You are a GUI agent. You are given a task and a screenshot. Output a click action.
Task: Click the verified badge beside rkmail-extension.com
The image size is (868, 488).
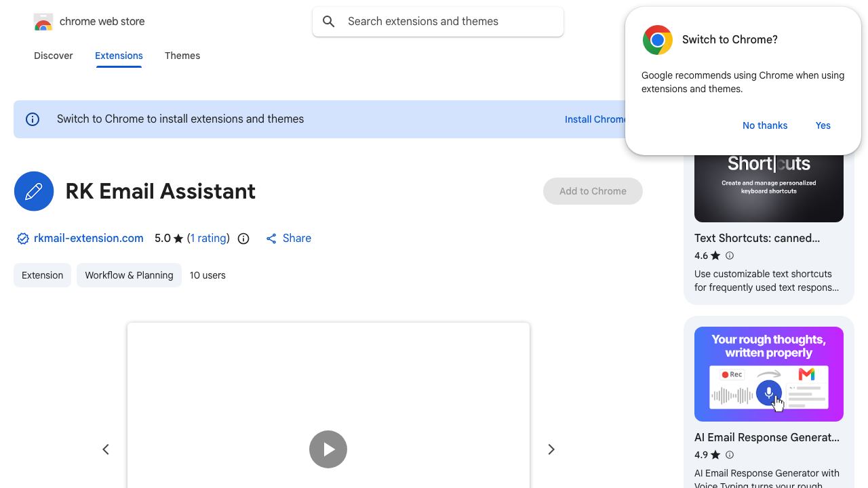click(x=23, y=239)
